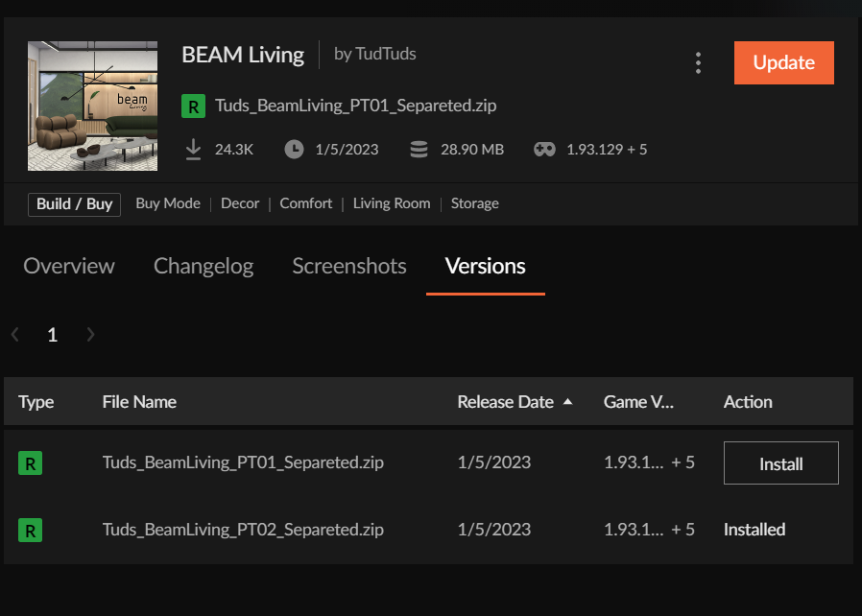Go to the next page with the right chevron
The height and width of the screenshot is (616, 862).
(x=90, y=335)
